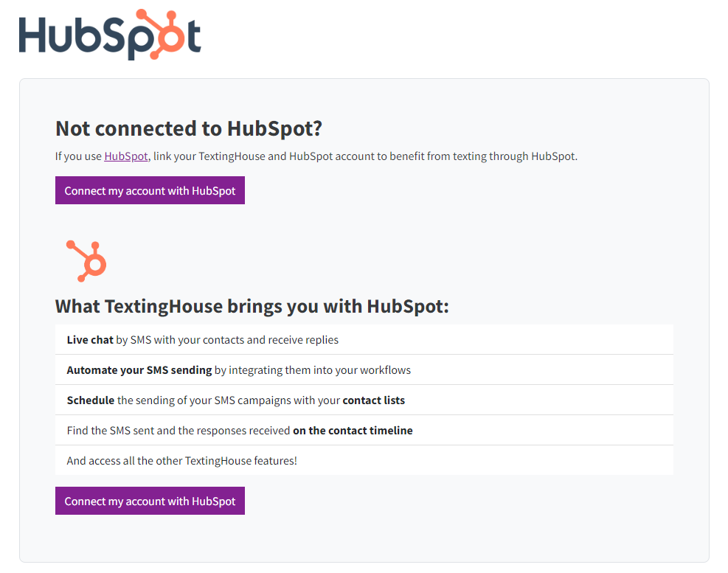Select the Live chat by SMS feature row
The image size is (728, 573).
click(364, 340)
